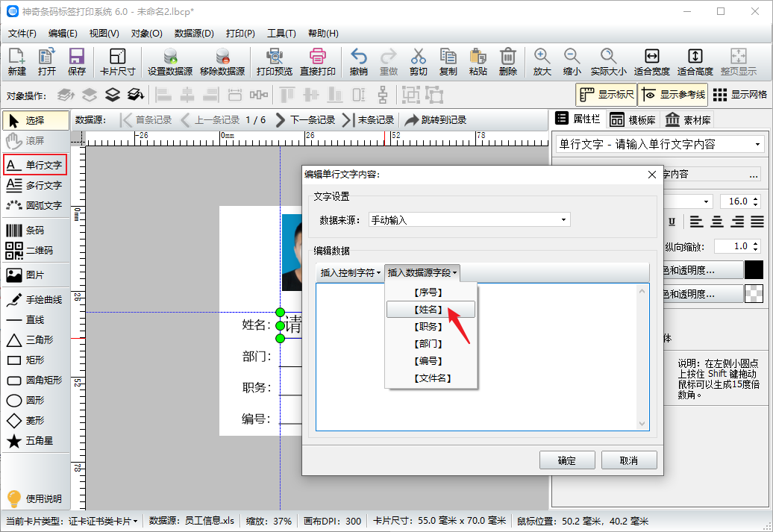
Task: Select the 五角星 star shape tool
Action: click(x=35, y=441)
